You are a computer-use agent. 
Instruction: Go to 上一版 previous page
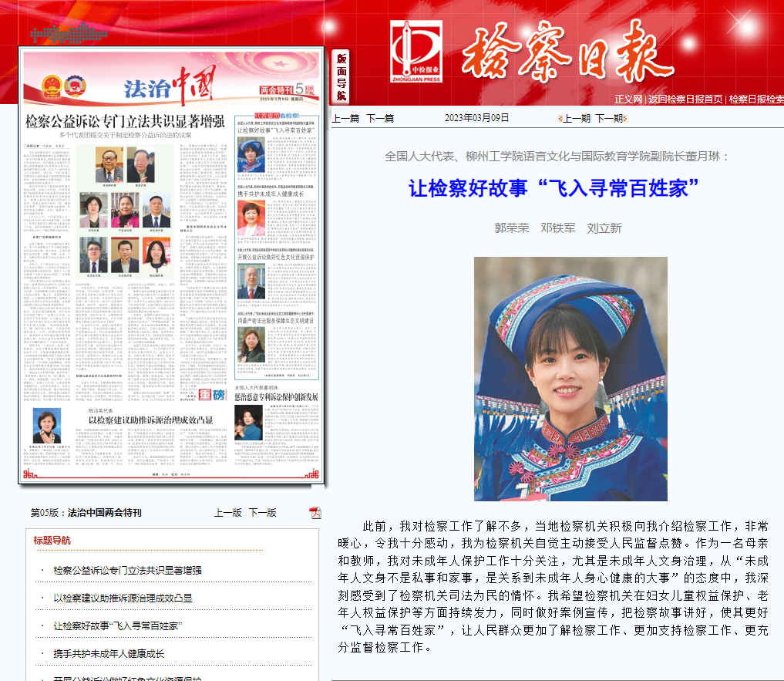coord(228,513)
